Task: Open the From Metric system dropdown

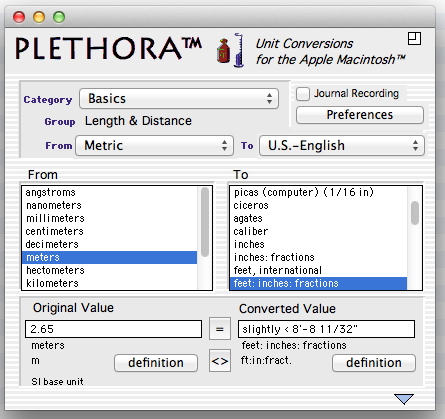Action: (x=154, y=146)
